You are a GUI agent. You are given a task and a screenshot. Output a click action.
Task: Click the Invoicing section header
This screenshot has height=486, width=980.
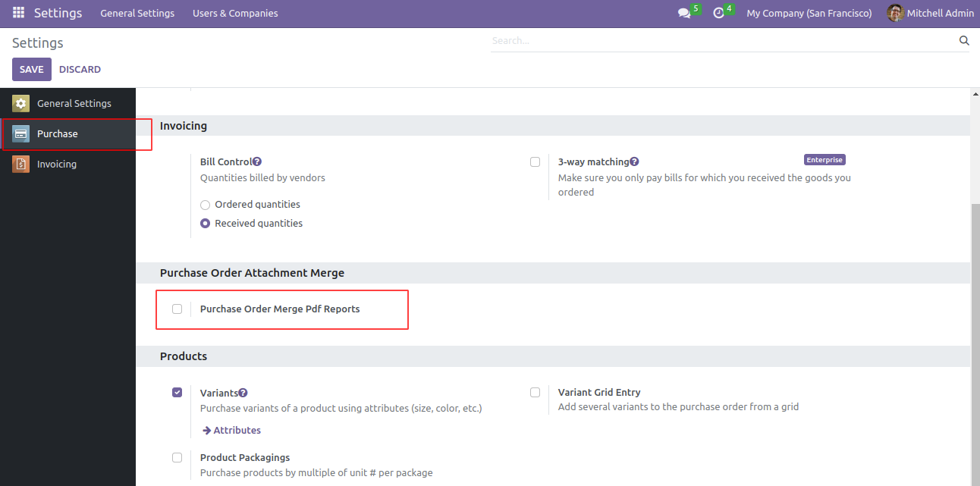pyautogui.click(x=184, y=126)
